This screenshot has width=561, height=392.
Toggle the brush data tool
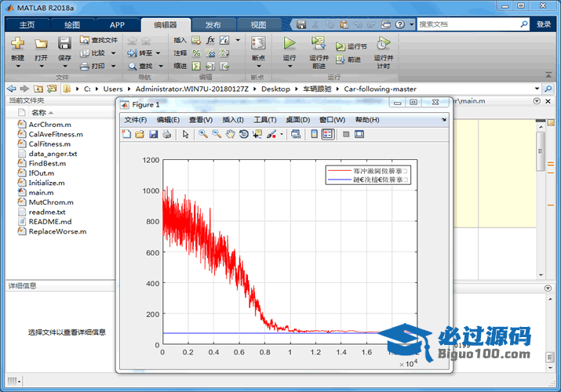pos(271,134)
